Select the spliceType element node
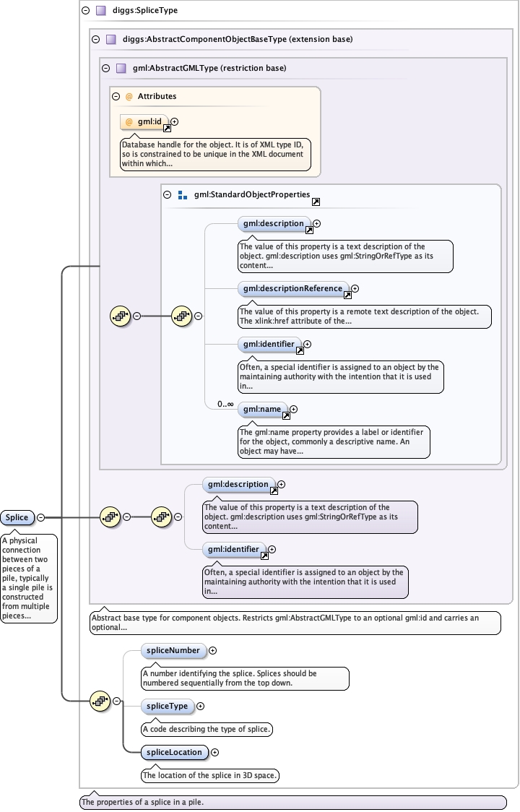520x812 pixels. coord(168,706)
